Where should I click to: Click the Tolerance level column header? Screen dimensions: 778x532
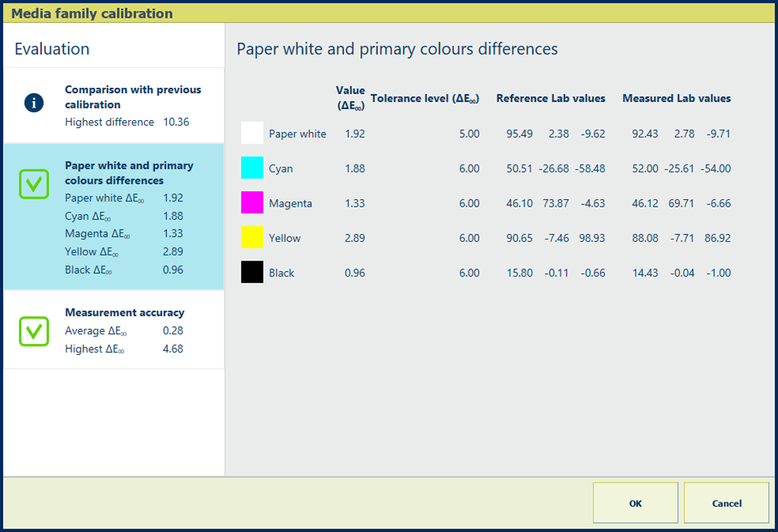tap(425, 98)
